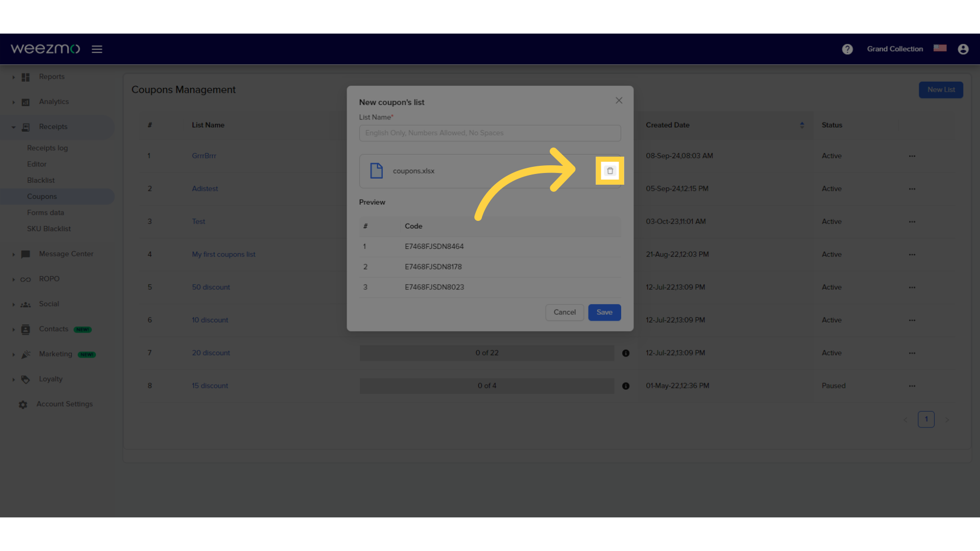This screenshot has height=551, width=980.
Task: Click the user account profile icon
Action: pyautogui.click(x=963, y=49)
